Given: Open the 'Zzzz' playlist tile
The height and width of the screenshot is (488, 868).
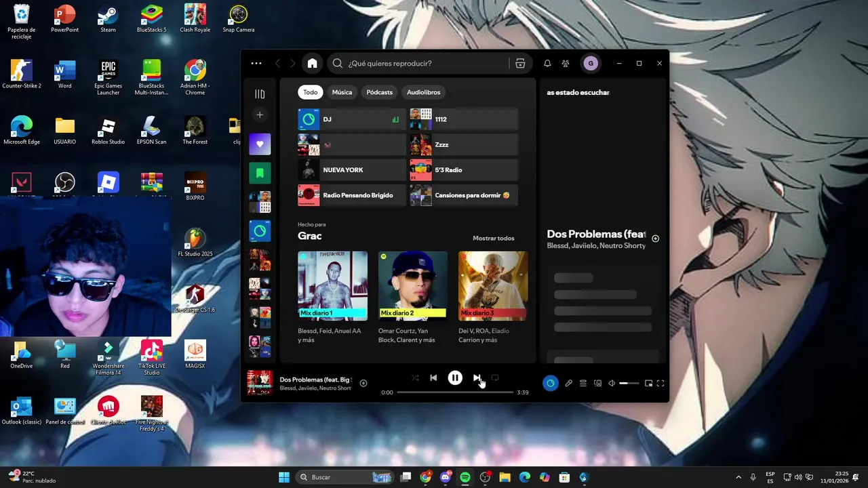Looking at the screenshot, I should coord(464,144).
